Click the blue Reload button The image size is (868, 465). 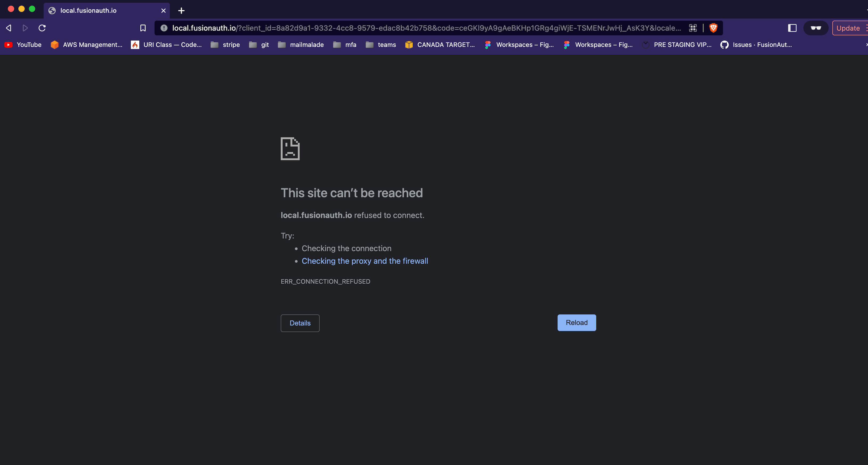click(x=577, y=323)
